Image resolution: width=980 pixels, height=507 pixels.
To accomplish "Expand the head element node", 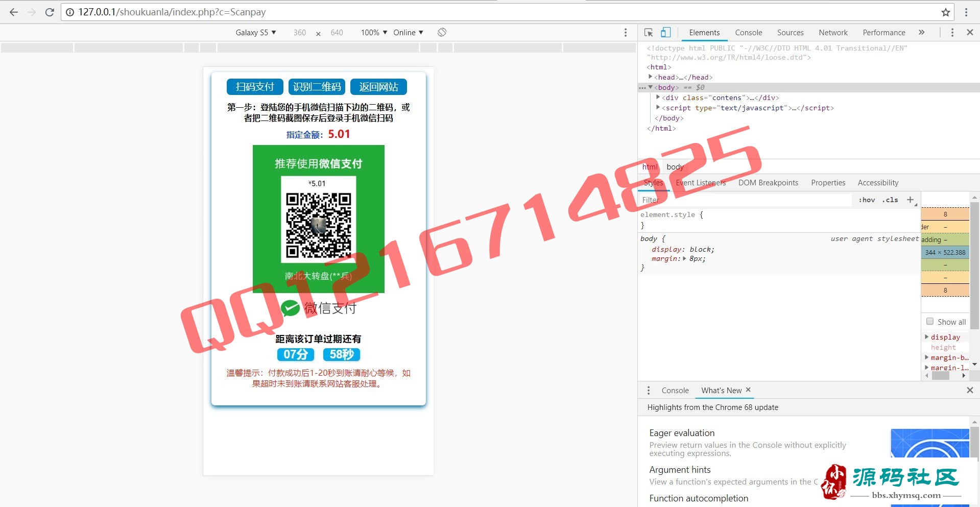I will click(650, 77).
